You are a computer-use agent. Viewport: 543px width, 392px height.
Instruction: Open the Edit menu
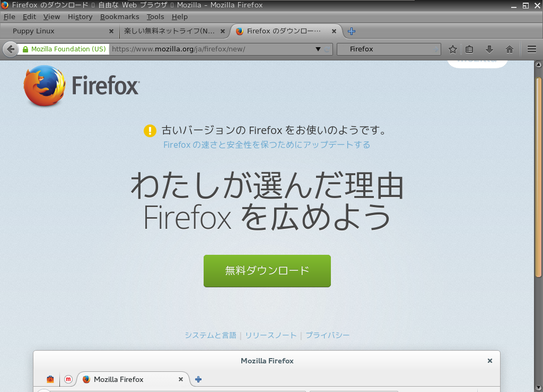click(x=29, y=16)
